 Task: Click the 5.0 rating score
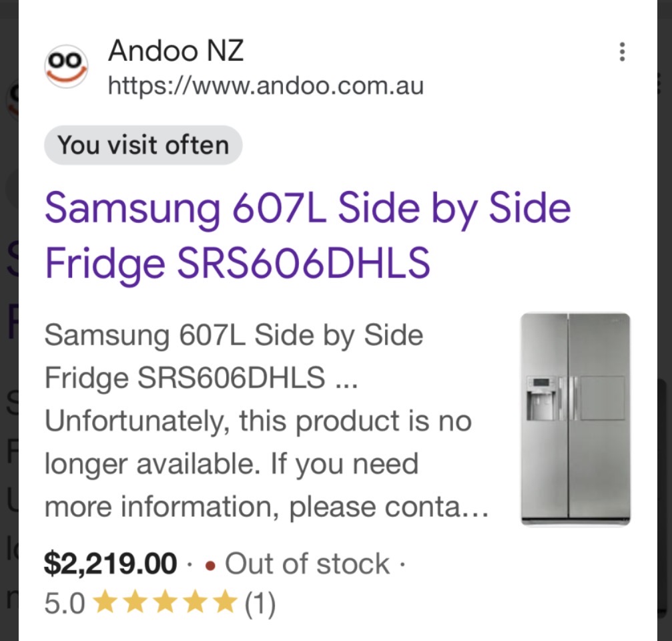point(65,604)
